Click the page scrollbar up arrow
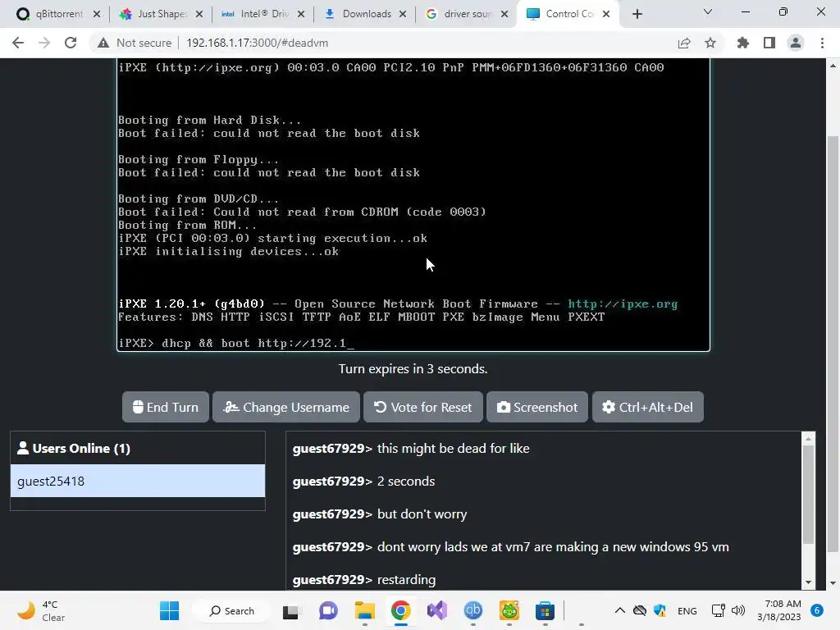Viewport: 840px width, 630px height. tap(833, 66)
